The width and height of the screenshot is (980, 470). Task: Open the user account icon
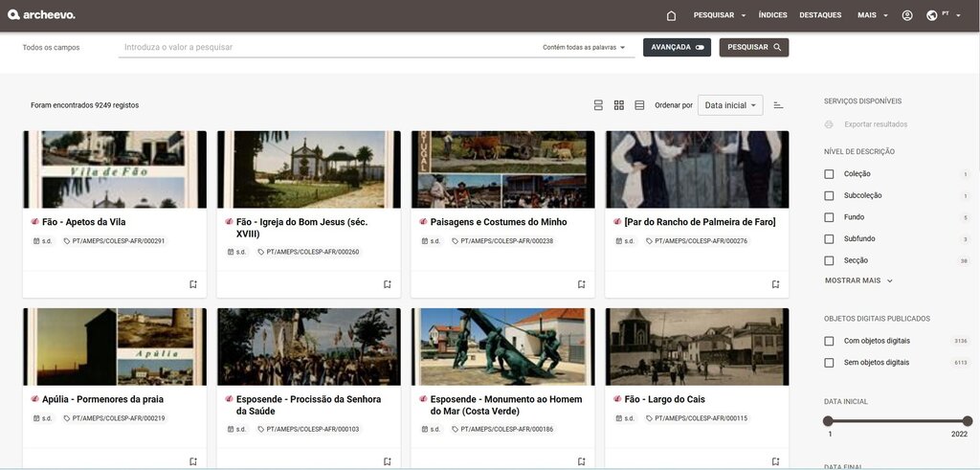pos(906,15)
